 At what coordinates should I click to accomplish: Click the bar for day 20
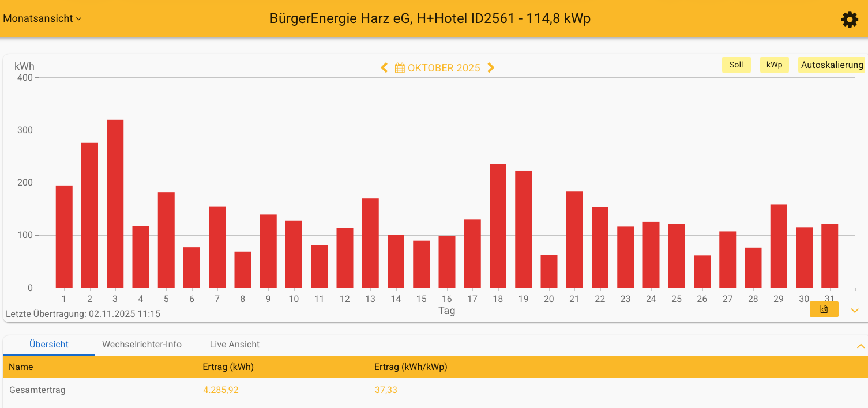548,271
